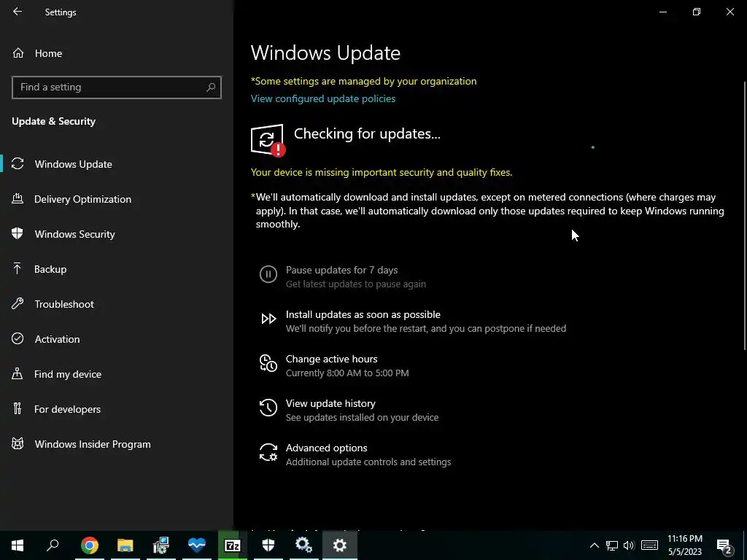
Task: Click the search magnifier in settings box
Action: pos(211,87)
